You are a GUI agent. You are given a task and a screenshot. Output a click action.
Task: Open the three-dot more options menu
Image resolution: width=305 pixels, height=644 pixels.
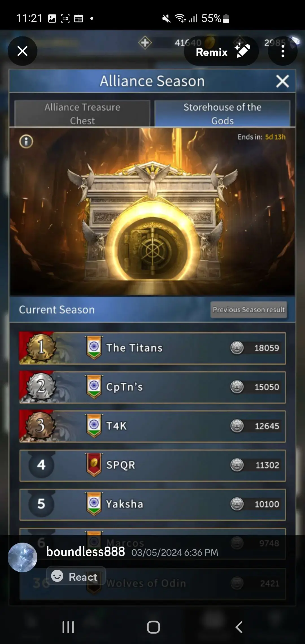[x=283, y=51]
